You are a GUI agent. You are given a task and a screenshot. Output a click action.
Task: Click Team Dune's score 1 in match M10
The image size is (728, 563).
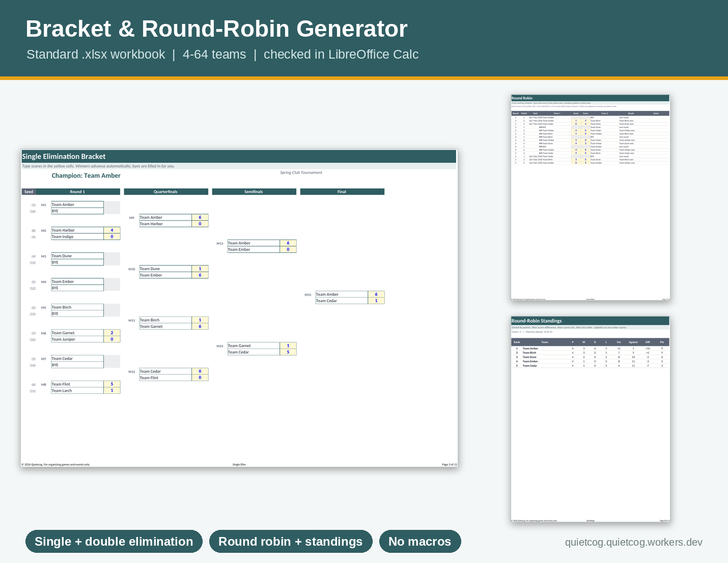click(x=200, y=269)
